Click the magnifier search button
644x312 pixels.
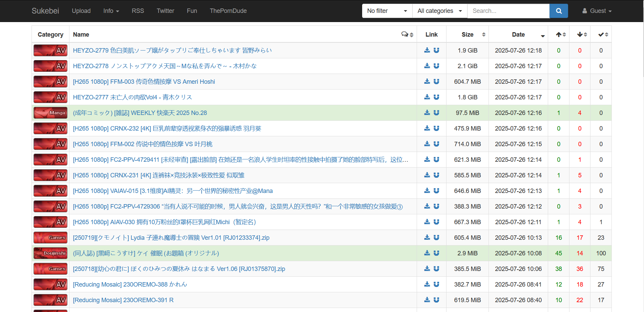tap(559, 11)
